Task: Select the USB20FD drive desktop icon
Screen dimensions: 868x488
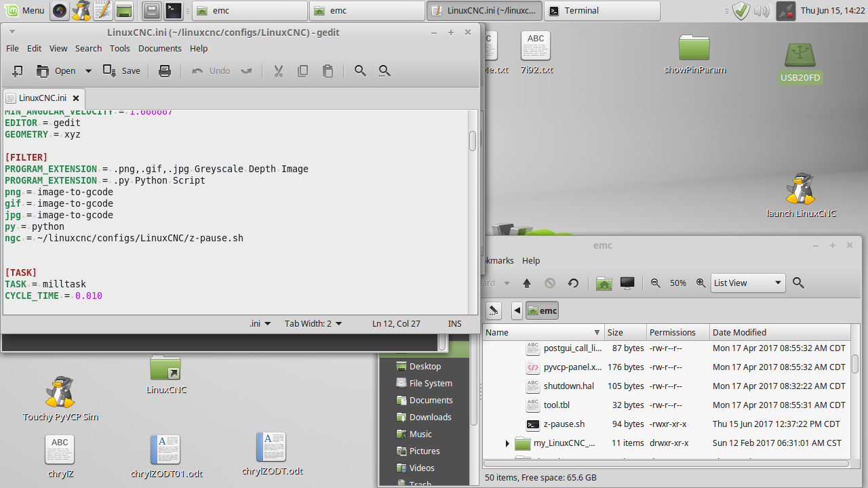Action: [800, 64]
